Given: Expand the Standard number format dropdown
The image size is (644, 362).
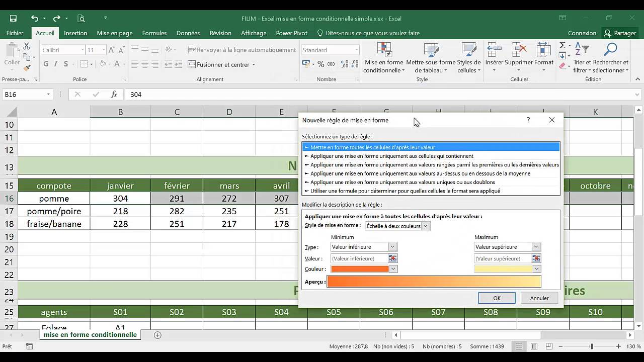Looking at the screenshot, I should 357,50.
